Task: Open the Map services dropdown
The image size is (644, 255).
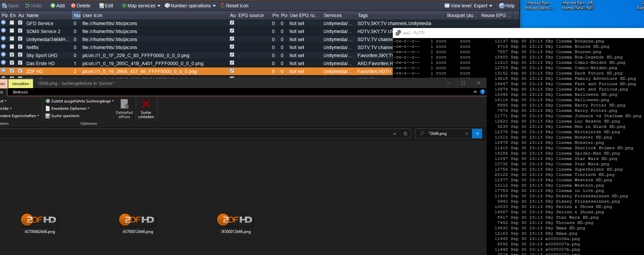Action: [141, 6]
